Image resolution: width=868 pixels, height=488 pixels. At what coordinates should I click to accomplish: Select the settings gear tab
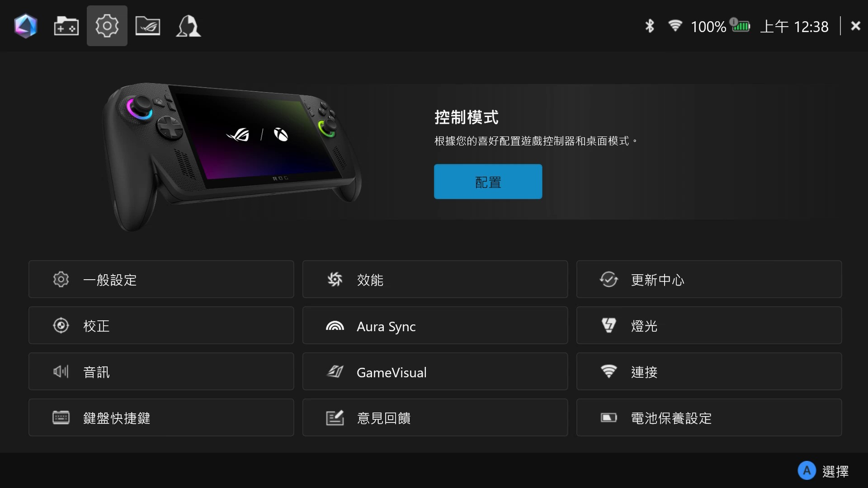107,26
